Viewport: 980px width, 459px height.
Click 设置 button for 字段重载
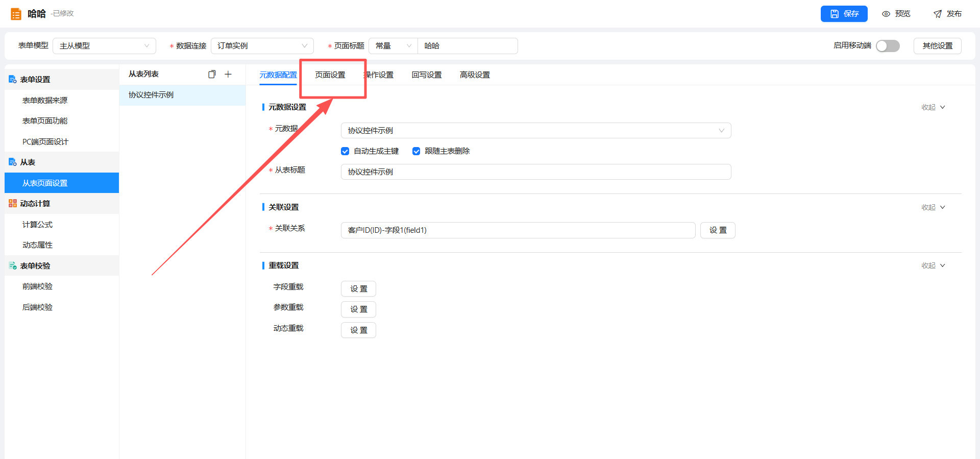[358, 289]
